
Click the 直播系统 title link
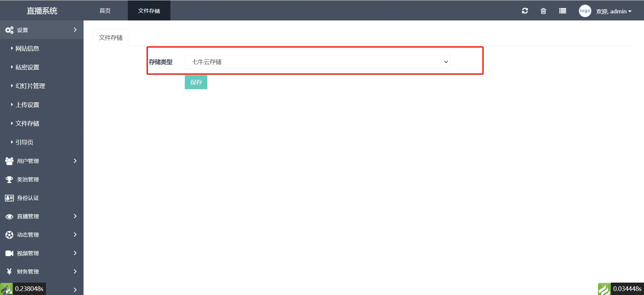click(x=42, y=11)
